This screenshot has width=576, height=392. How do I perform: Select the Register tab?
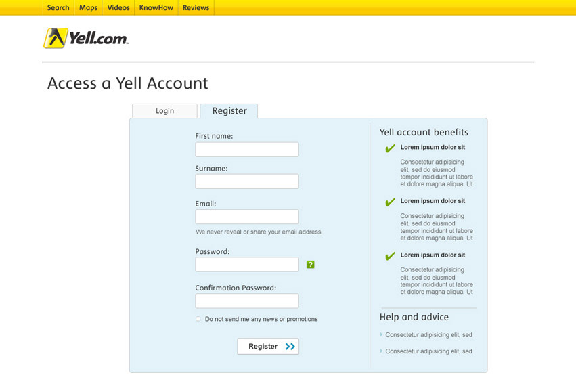pos(229,111)
